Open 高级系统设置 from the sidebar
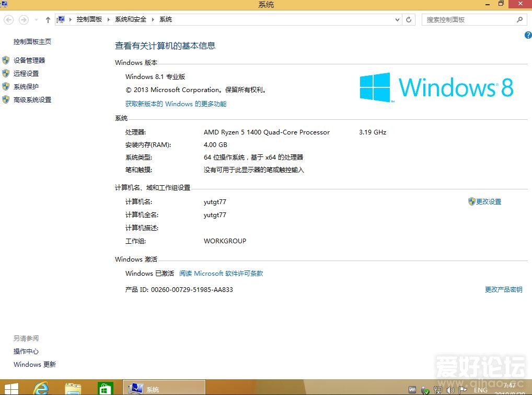This screenshot has width=532, height=395. coord(32,99)
